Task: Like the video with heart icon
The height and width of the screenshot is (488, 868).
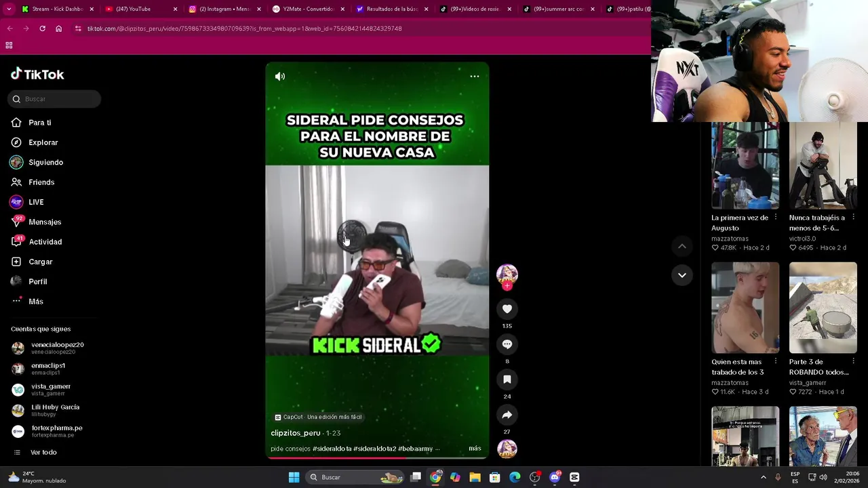Action: click(507, 309)
